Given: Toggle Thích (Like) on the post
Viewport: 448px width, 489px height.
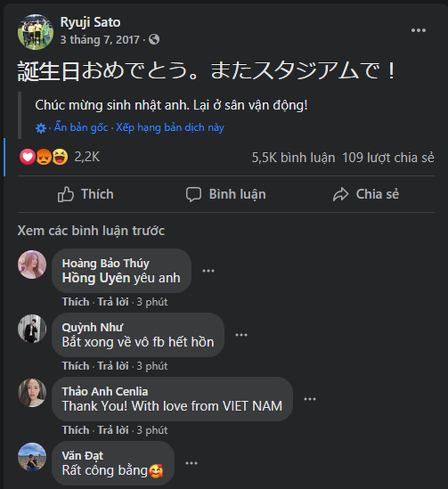Looking at the screenshot, I should click(x=85, y=194).
